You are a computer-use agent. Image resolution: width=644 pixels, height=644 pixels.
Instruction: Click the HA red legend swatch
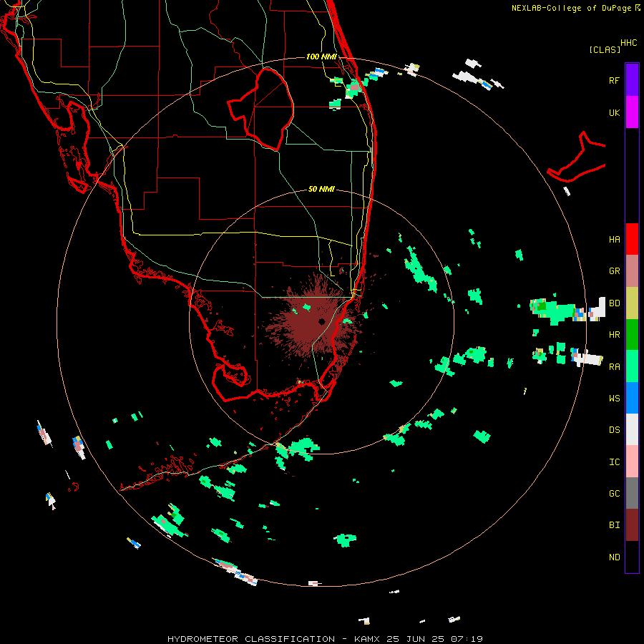click(632, 239)
